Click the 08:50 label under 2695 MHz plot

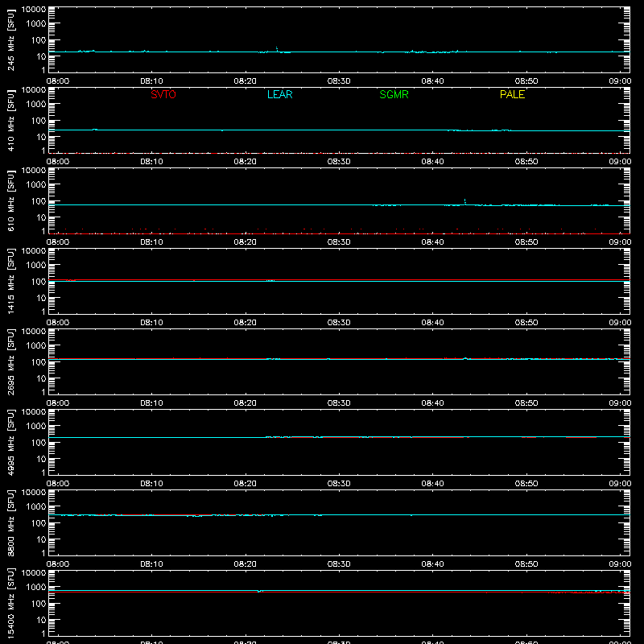[x=526, y=403]
